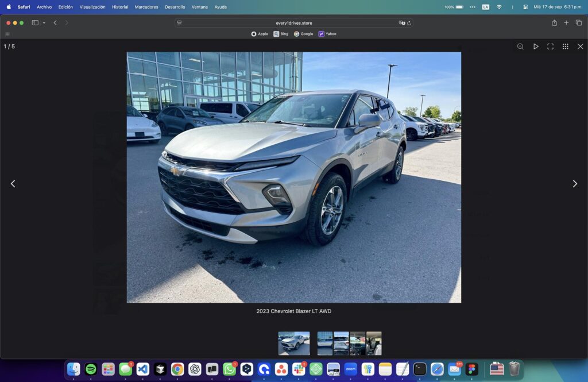
Task: Open a new tab with plus icon
Action: click(566, 23)
